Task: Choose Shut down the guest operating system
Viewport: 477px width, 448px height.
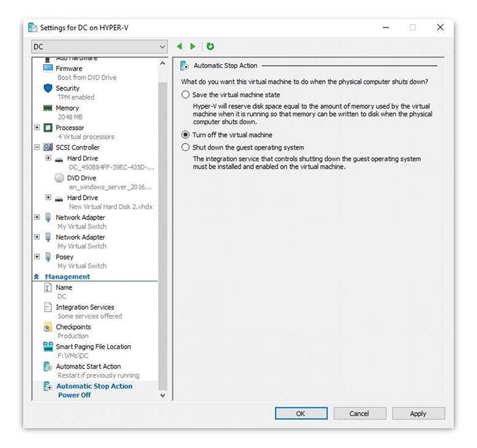Action: tap(186, 147)
